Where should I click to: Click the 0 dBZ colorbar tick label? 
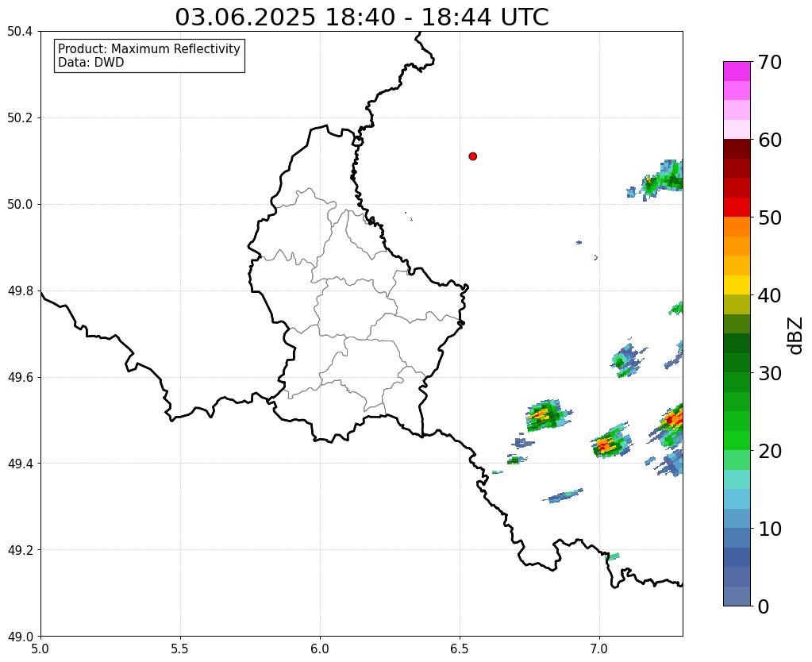tap(764, 606)
